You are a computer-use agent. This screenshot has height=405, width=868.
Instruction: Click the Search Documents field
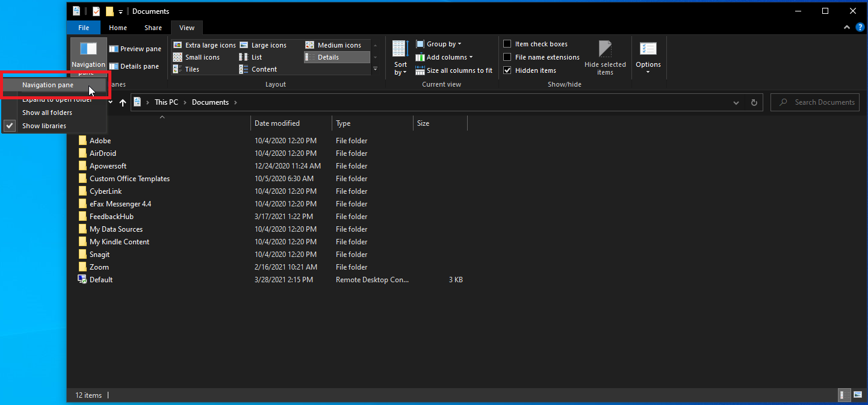point(816,102)
